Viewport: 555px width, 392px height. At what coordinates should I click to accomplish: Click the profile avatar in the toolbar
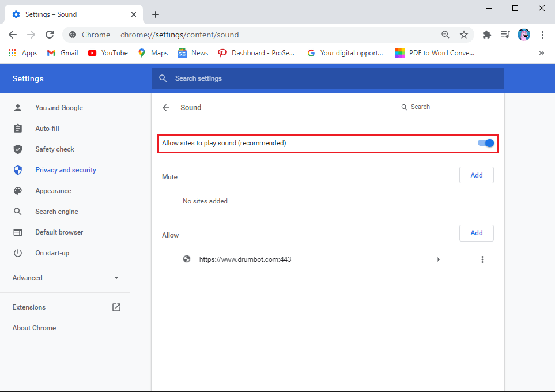(523, 35)
